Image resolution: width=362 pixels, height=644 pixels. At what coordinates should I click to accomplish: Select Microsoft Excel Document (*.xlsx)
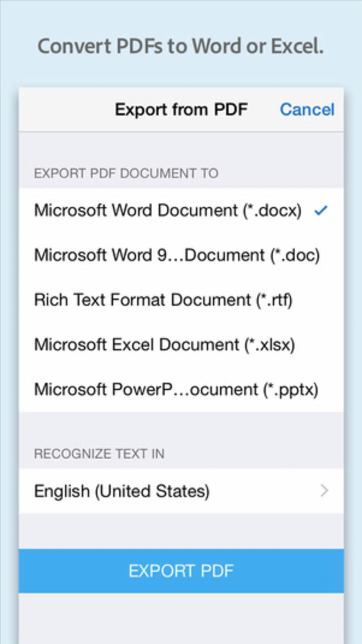click(181, 345)
